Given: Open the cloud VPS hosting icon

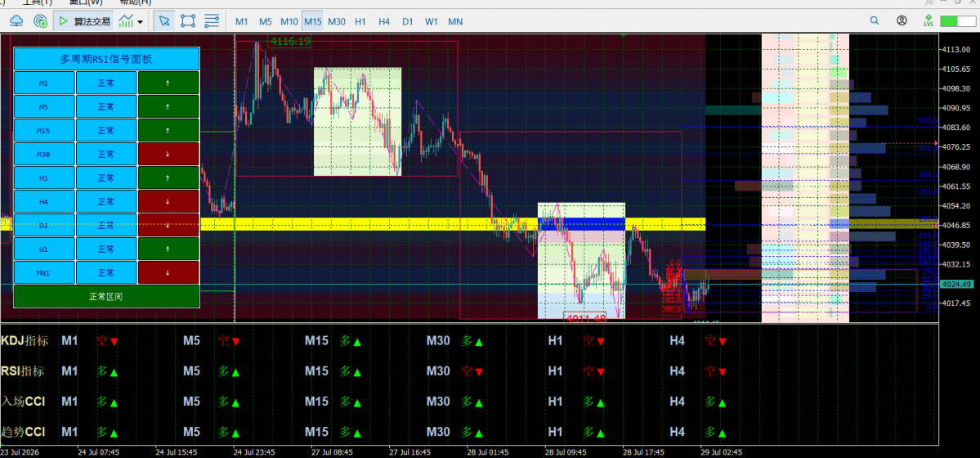Looking at the screenshot, I should (x=17, y=21).
